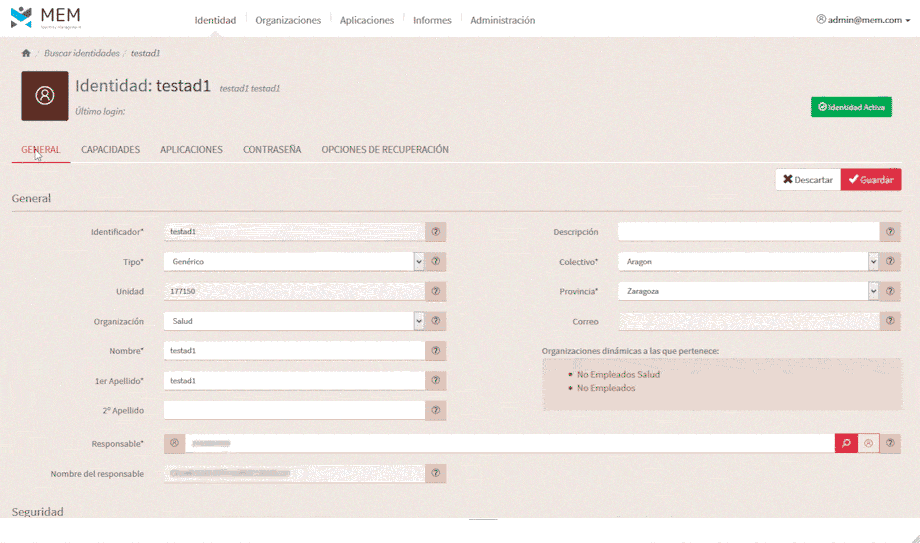Screen dimensions: 920x543
Task: Click the person icon left of Responsable field
Action: click(x=174, y=443)
